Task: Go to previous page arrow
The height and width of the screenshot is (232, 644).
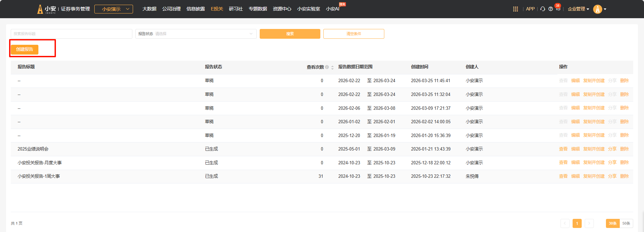Action: click(x=565, y=223)
